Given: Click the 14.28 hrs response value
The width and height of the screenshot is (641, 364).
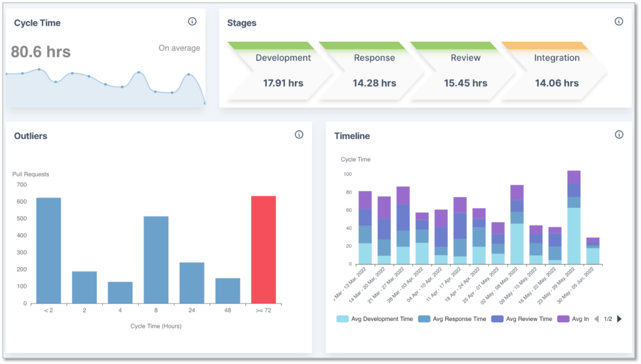Looking at the screenshot, I should click(x=374, y=83).
